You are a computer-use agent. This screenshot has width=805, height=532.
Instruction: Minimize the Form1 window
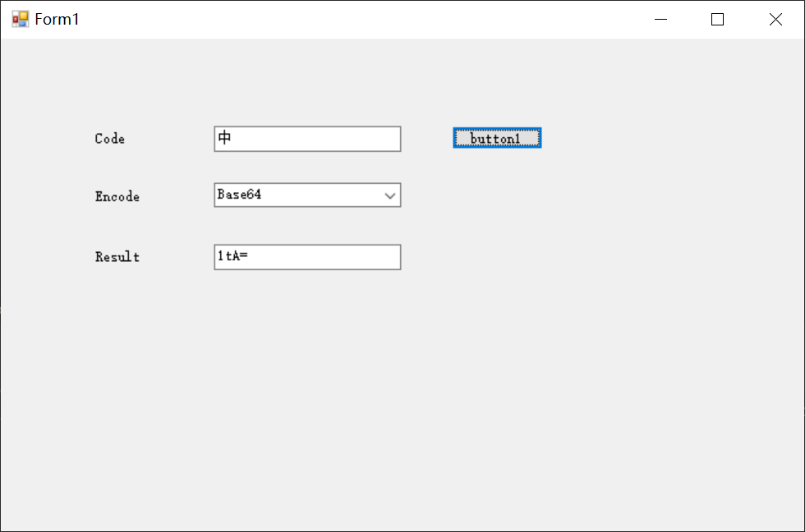[x=660, y=20]
